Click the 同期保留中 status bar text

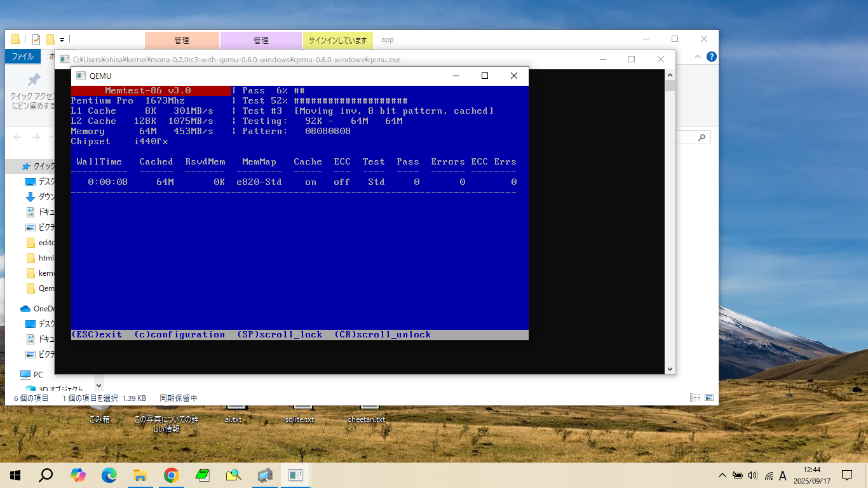click(179, 398)
